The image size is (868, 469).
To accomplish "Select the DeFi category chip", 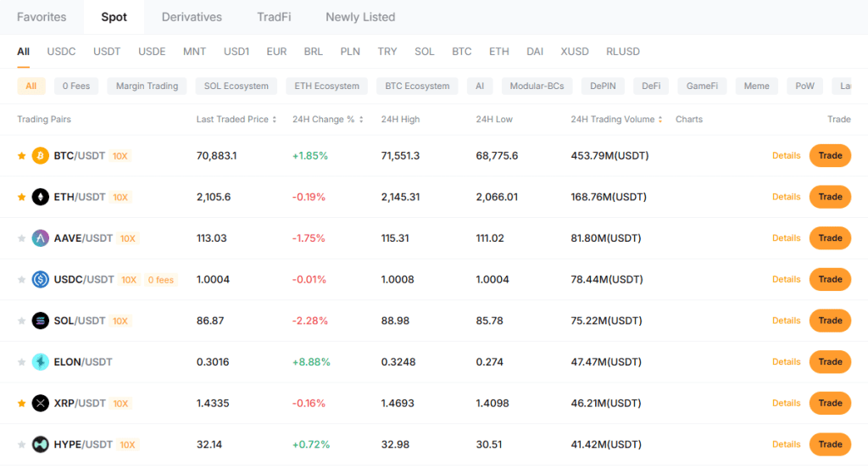I will tap(651, 86).
